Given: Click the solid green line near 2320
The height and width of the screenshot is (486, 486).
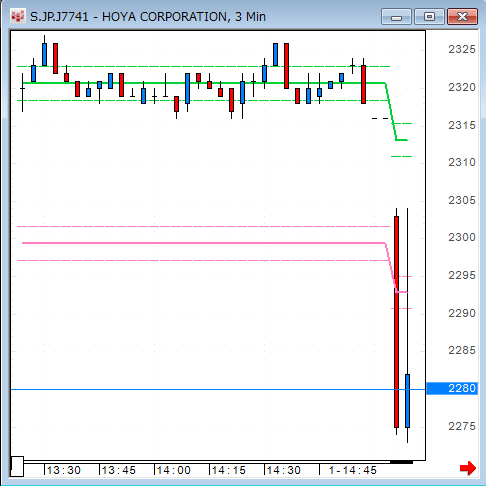Looking at the screenshot, I should pos(203,83).
